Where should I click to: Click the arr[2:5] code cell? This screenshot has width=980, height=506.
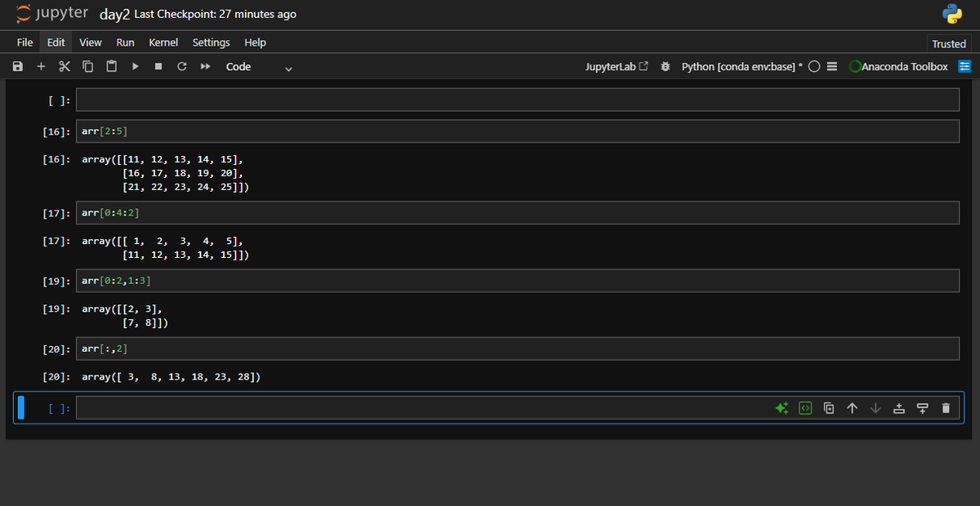coord(518,131)
